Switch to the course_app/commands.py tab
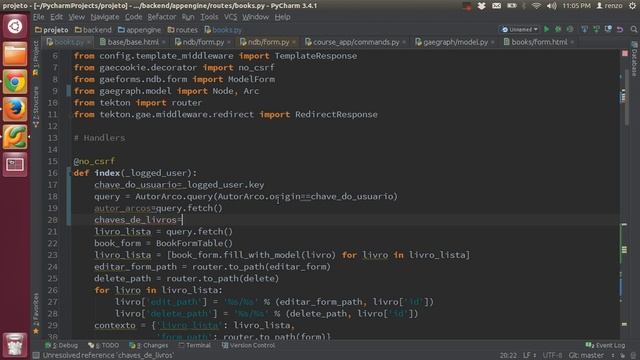 [x=356, y=42]
